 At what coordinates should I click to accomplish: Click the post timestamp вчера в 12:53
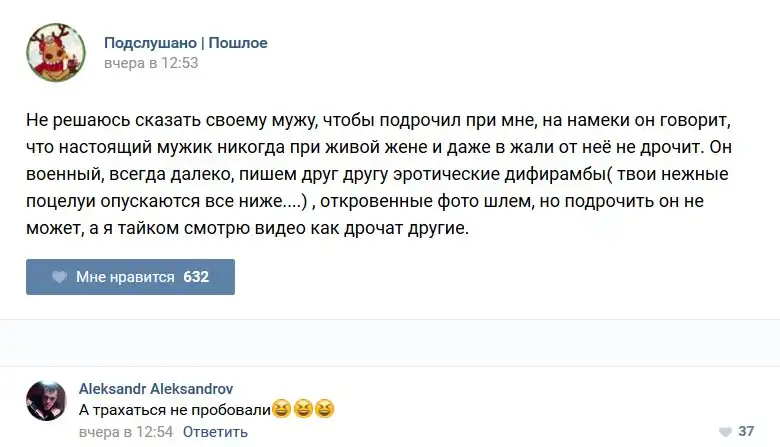(x=151, y=63)
